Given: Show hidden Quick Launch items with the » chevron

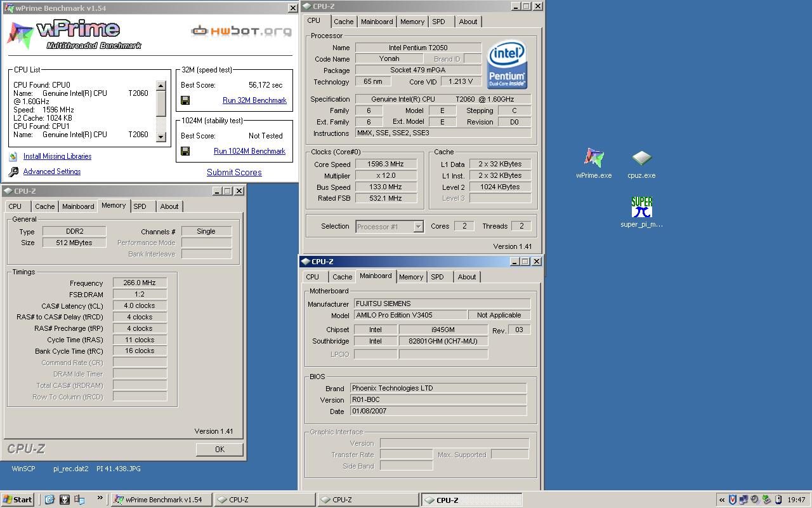Looking at the screenshot, I should coord(100,498).
